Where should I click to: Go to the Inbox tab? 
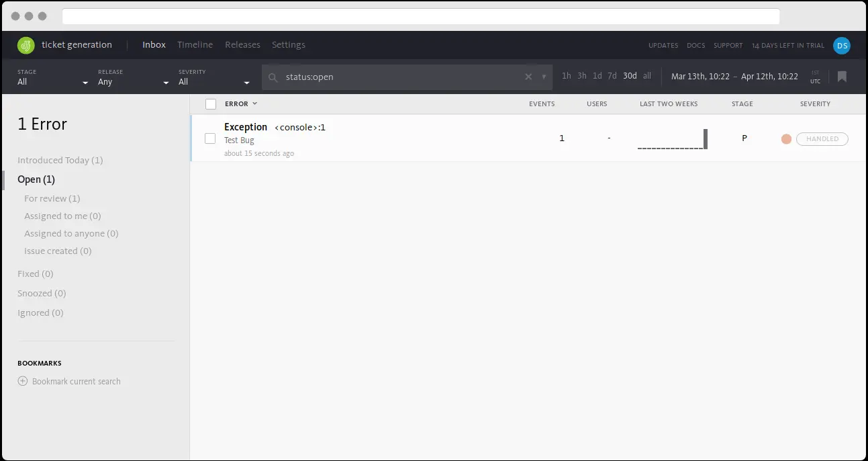click(154, 45)
